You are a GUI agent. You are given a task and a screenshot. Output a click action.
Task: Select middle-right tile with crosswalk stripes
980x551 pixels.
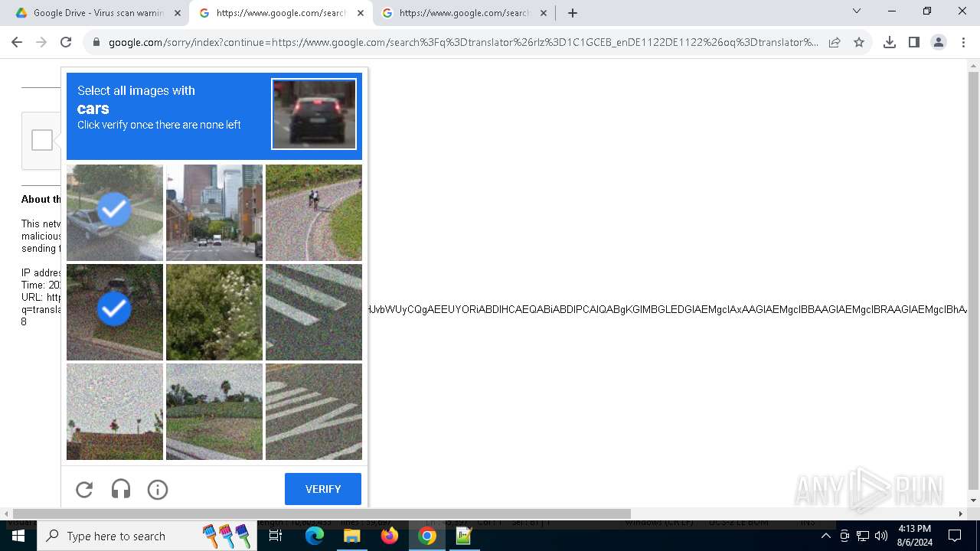tap(314, 312)
